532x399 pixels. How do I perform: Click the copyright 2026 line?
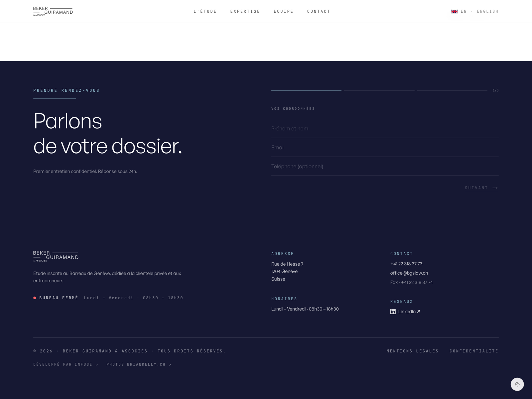[129, 351]
